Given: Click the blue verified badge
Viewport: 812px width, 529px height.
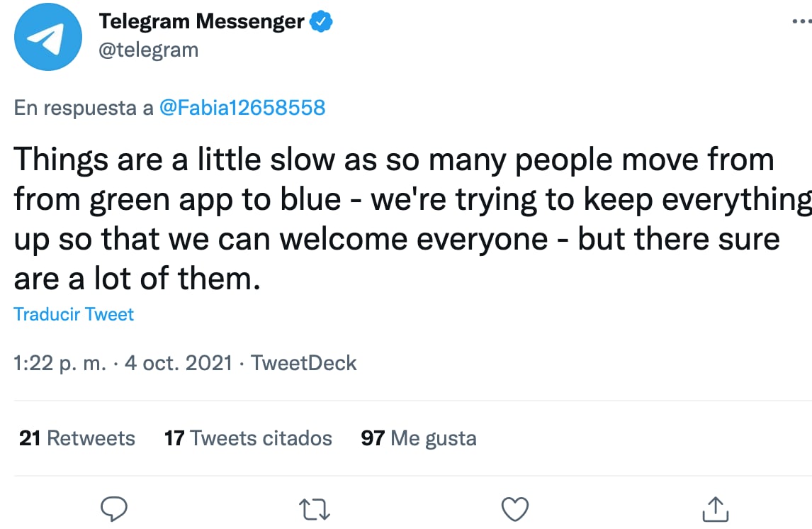Looking at the screenshot, I should [x=322, y=22].
